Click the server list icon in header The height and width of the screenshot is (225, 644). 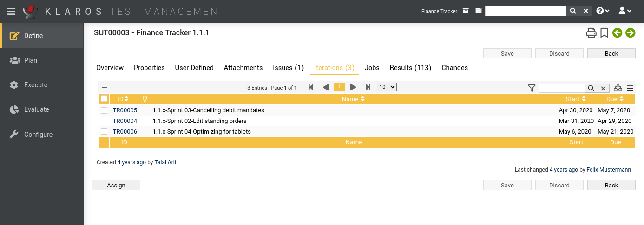(x=479, y=11)
